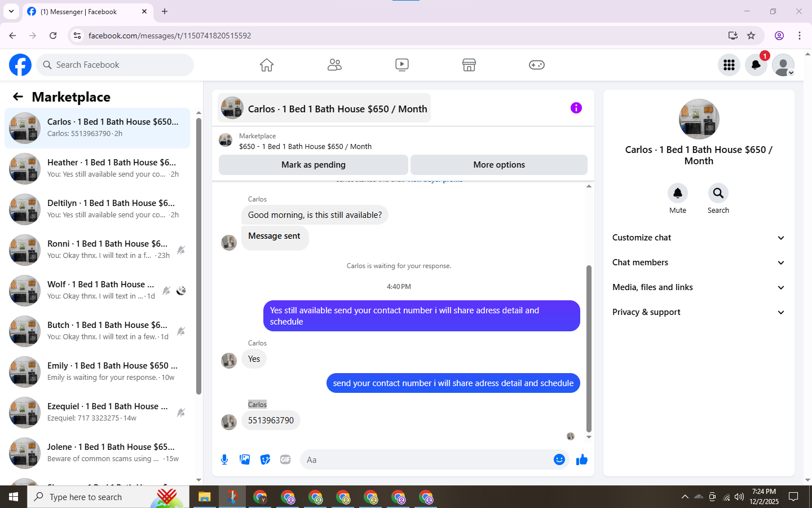Click the muted bell on Ezequiel's conversation
This screenshot has width=812, height=508.
[x=181, y=413]
